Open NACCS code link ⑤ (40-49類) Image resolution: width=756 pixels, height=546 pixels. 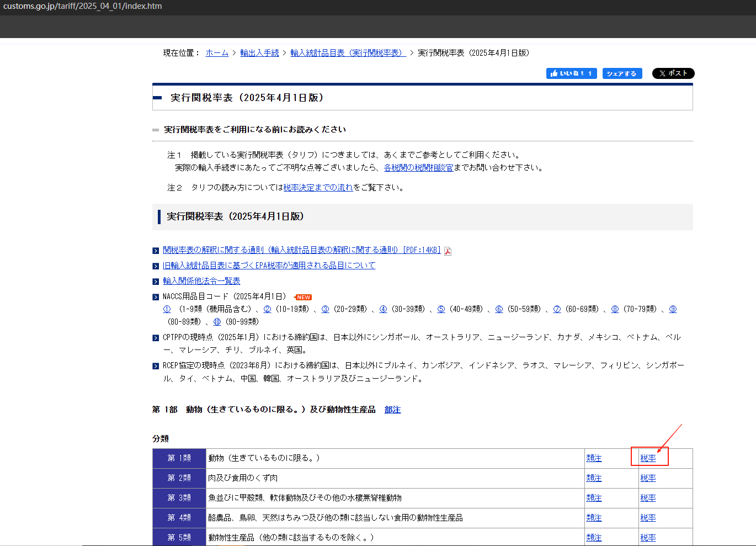tap(441, 309)
